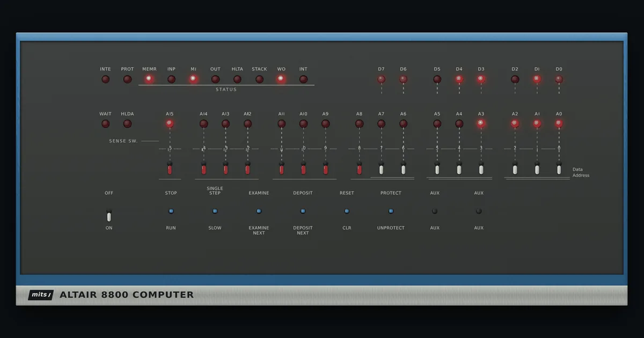Toggle the A11 address switch
The width and height of the screenshot is (644, 338).
pyautogui.click(x=281, y=168)
